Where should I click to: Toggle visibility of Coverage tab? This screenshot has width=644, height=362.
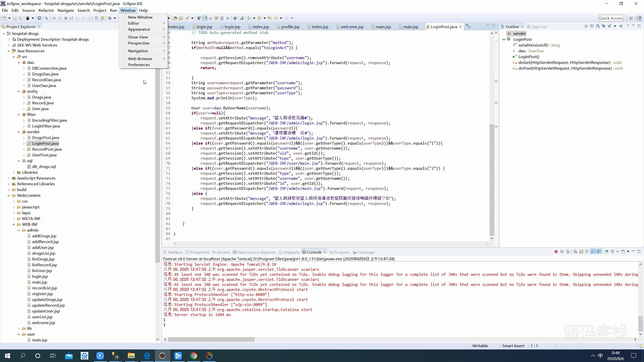coord(365,252)
